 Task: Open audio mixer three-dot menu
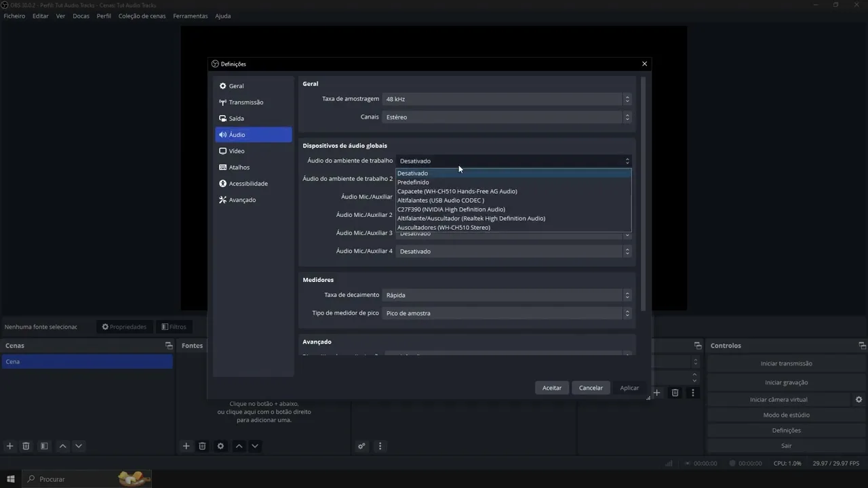click(380, 446)
